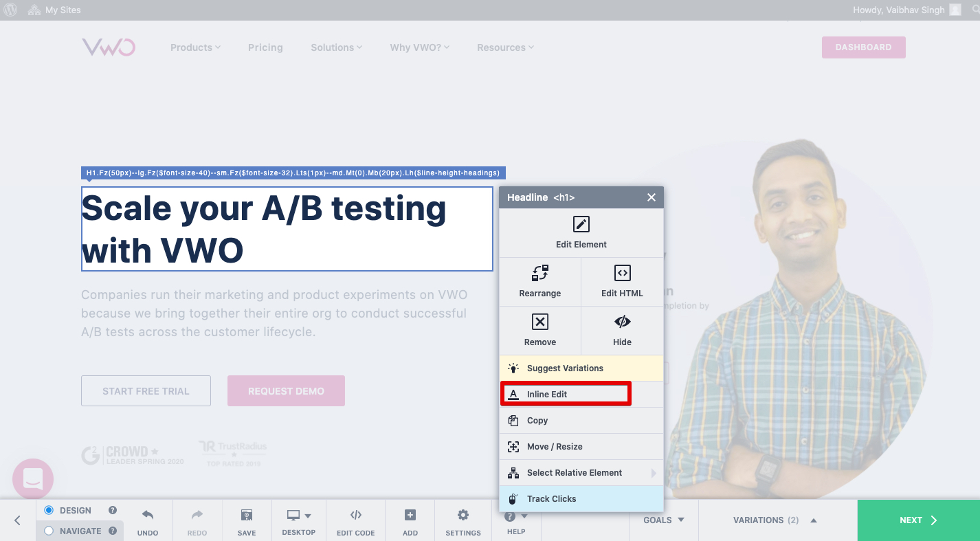980x541 pixels.
Task: Expand the Products menu
Action: coord(196,47)
